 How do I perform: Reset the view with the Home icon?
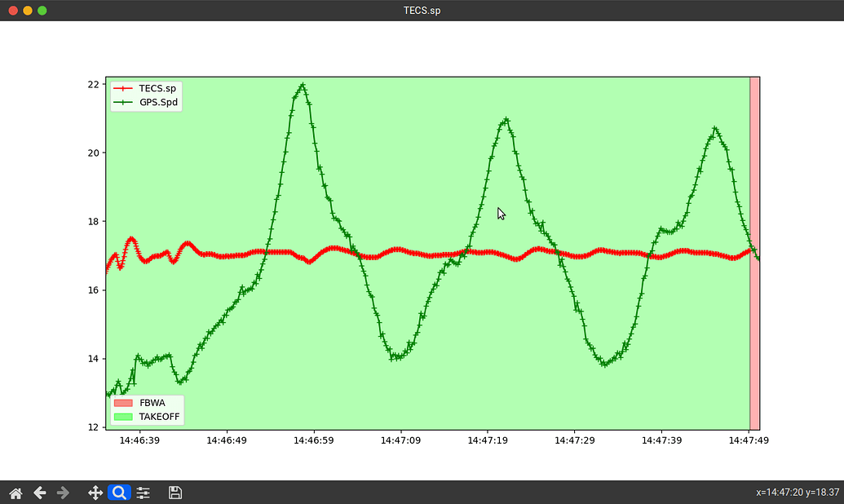coord(15,493)
